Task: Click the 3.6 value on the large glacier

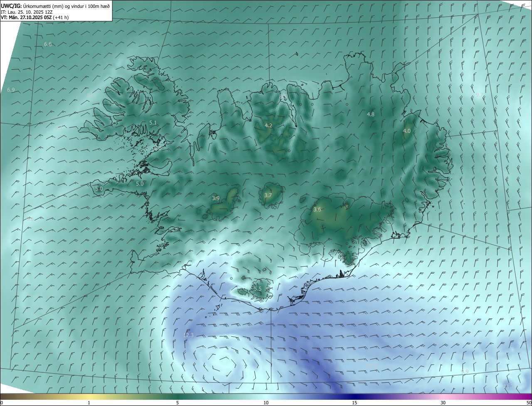Action: click(317, 210)
